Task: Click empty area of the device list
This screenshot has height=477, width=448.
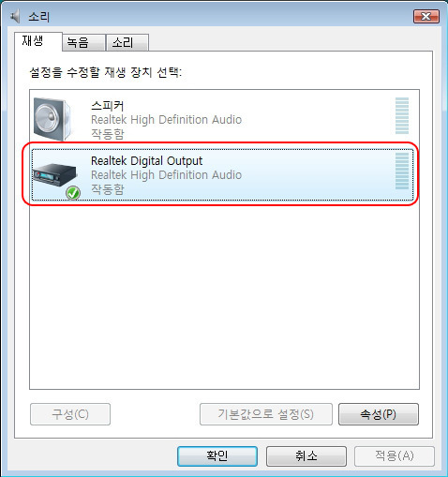Action: [x=224, y=297]
